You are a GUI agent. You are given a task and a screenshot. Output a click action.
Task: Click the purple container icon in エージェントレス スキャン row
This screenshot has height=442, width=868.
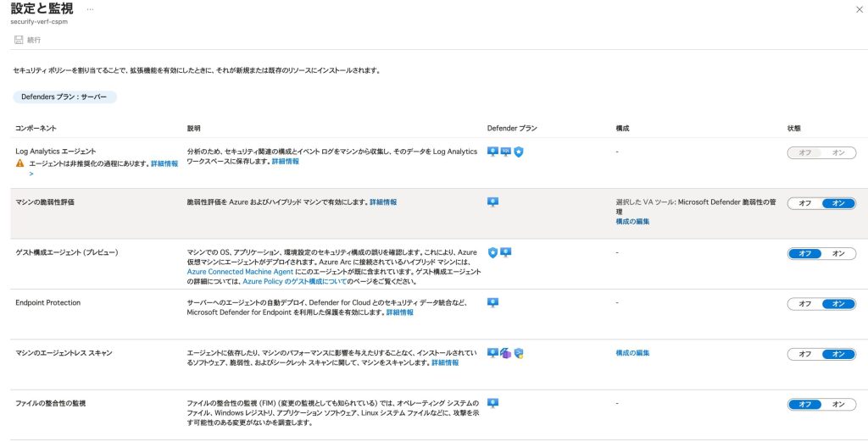[x=505, y=352]
